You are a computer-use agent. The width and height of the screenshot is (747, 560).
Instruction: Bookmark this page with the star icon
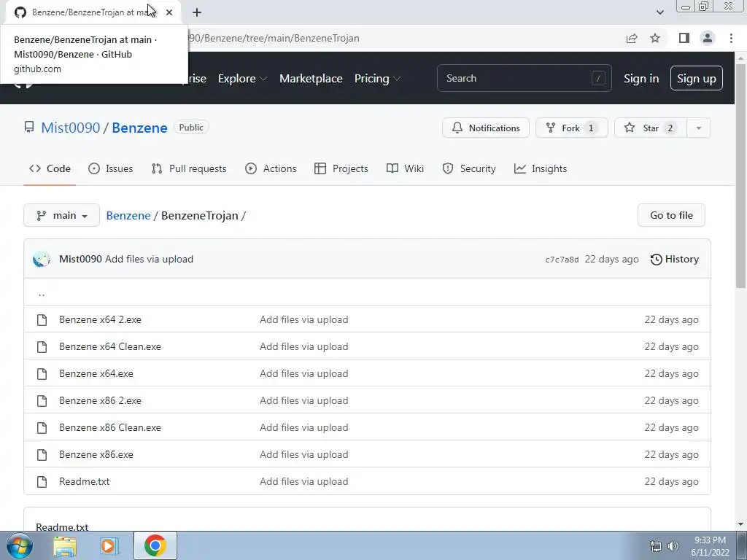[655, 38]
